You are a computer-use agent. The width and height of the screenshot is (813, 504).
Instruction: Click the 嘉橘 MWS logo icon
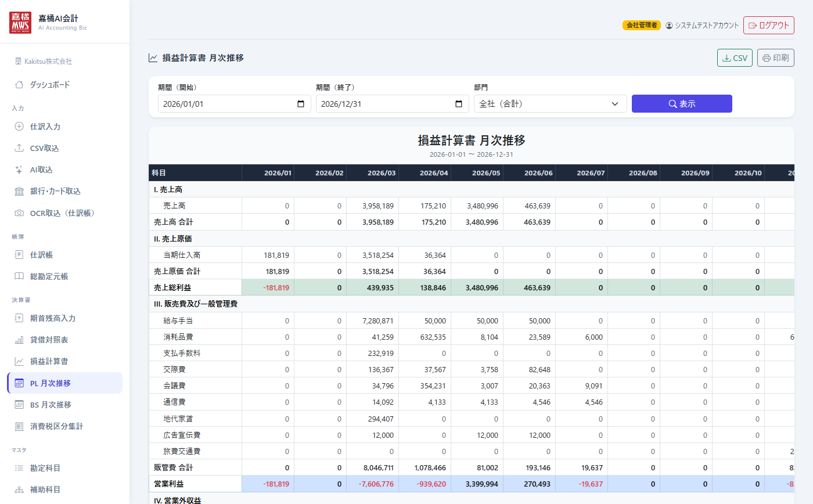pos(21,22)
